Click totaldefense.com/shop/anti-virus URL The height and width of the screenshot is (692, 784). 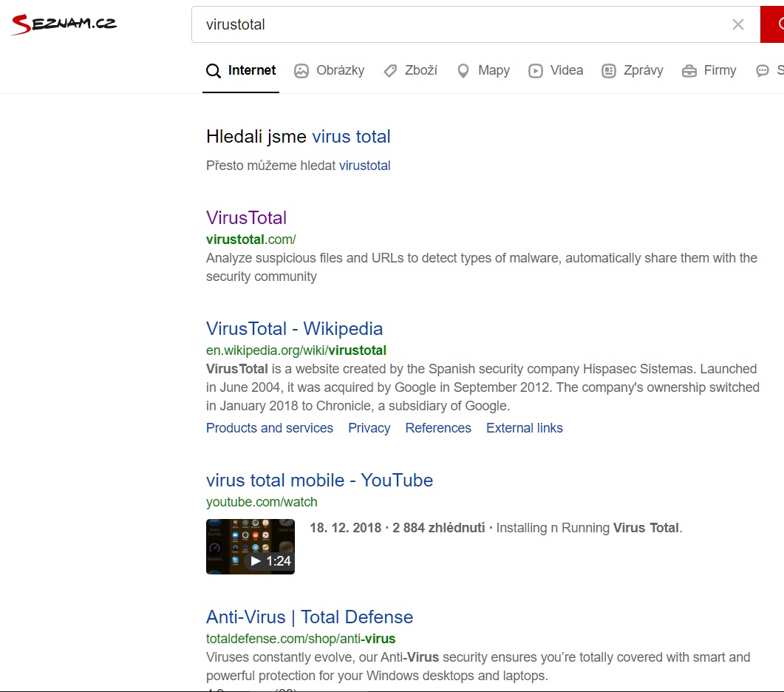(301, 639)
